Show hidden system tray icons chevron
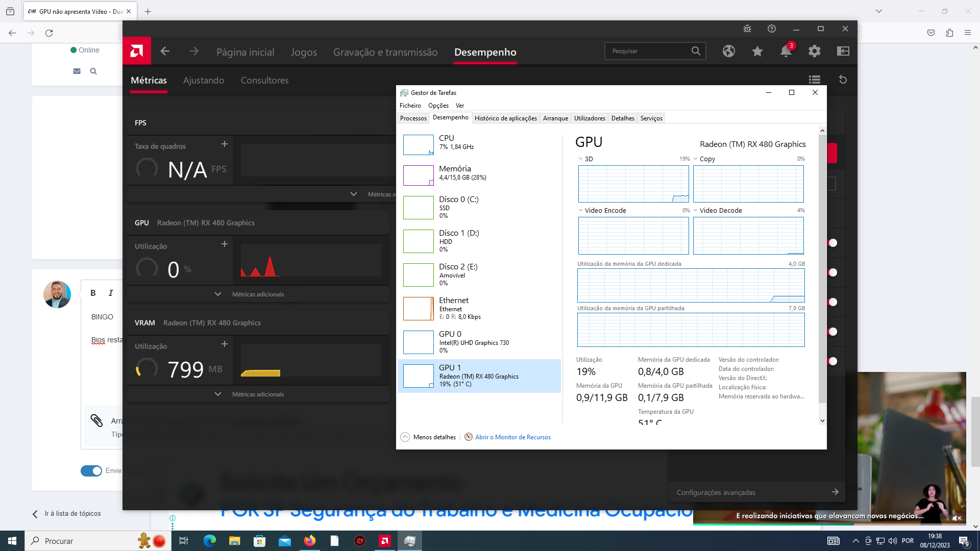Screen dimensions: 980x551 [x=855, y=541]
